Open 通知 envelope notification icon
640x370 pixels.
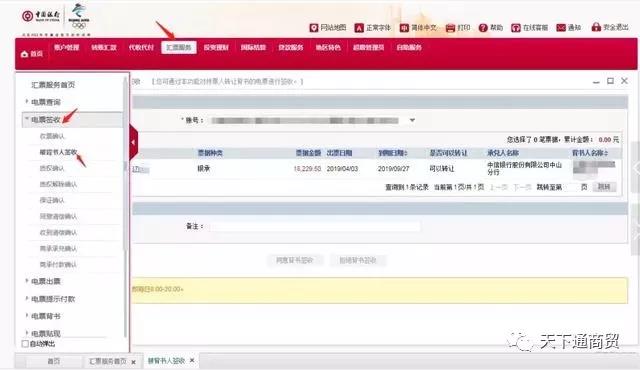[561, 28]
